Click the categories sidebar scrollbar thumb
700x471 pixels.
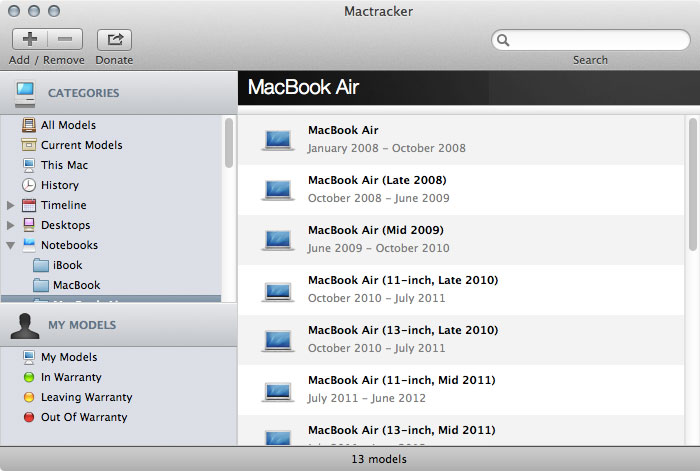229,143
